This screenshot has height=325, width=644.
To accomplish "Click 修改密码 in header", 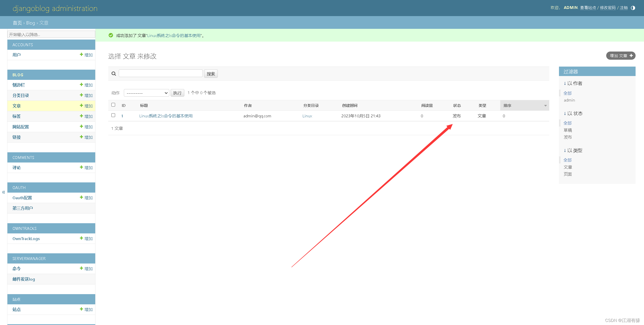I will (607, 8).
